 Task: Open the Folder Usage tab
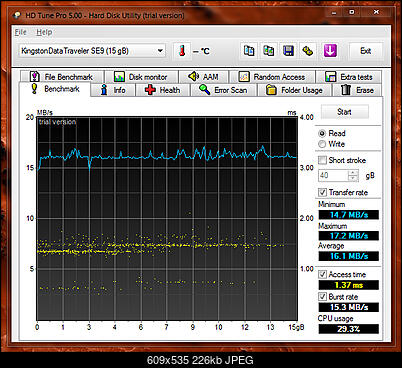point(295,90)
